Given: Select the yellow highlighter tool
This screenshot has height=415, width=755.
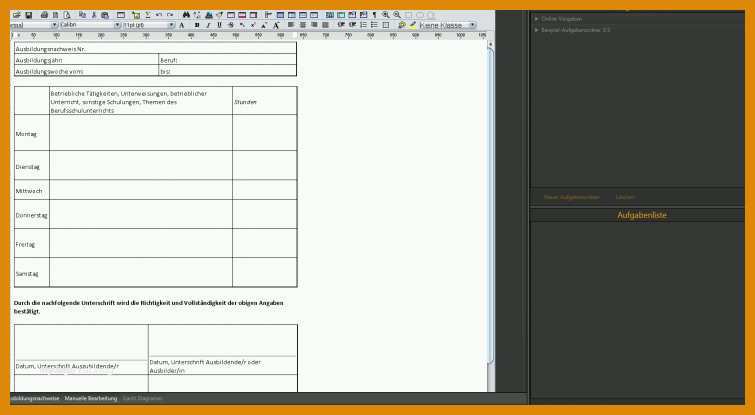Looking at the screenshot, I should point(413,25).
